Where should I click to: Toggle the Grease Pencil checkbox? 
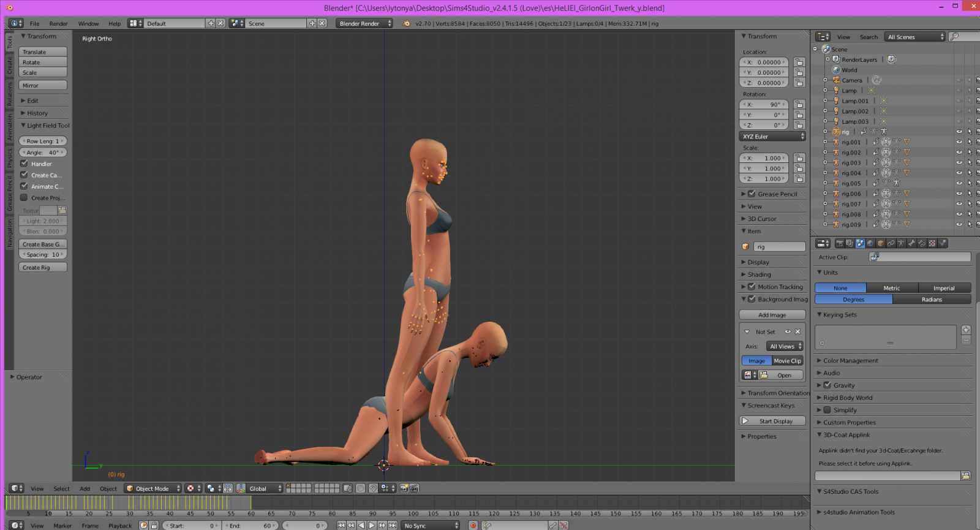[752, 194]
